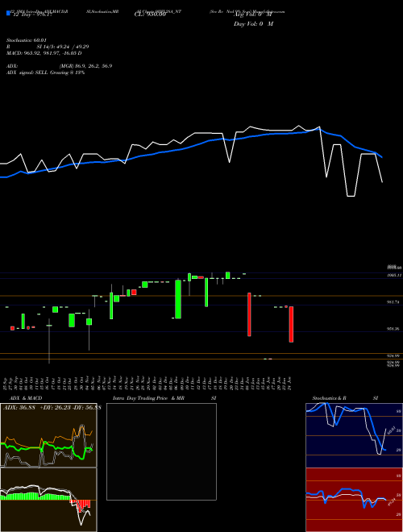Click the 958.36 price axis label

point(394,329)
